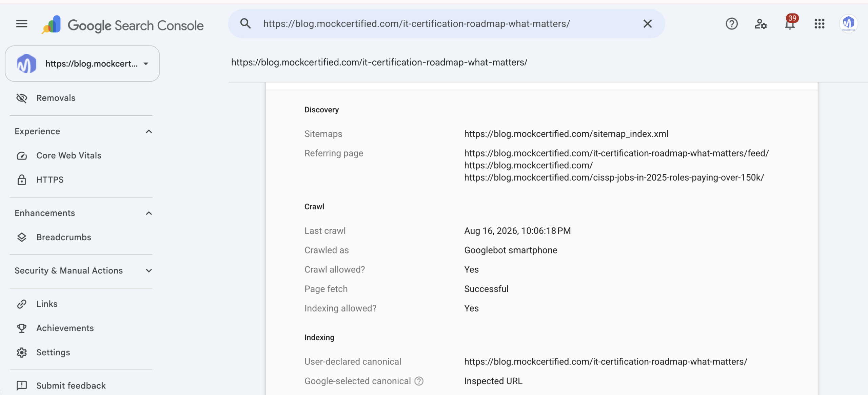Click the Submit feedback icon

[22, 385]
